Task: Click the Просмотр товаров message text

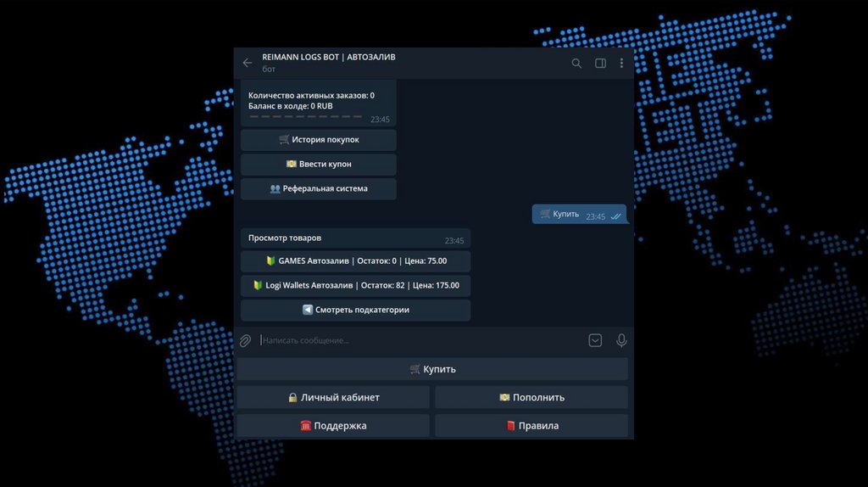Action: (285, 238)
